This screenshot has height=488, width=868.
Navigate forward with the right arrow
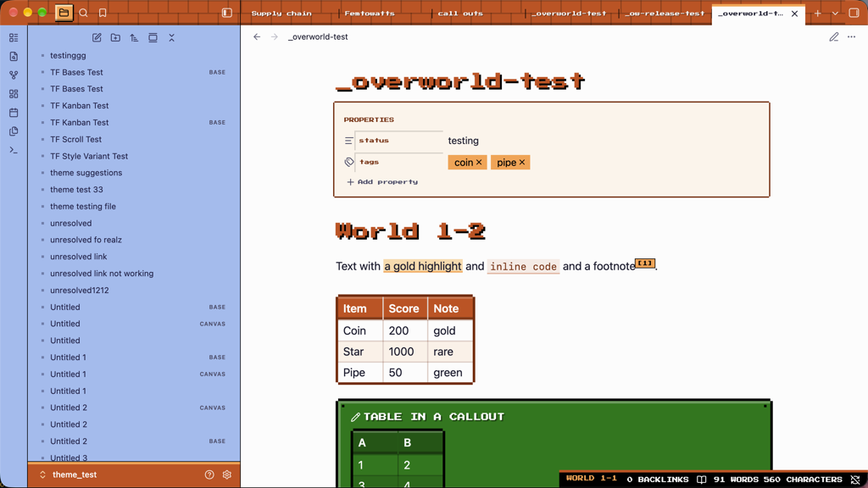click(x=275, y=37)
